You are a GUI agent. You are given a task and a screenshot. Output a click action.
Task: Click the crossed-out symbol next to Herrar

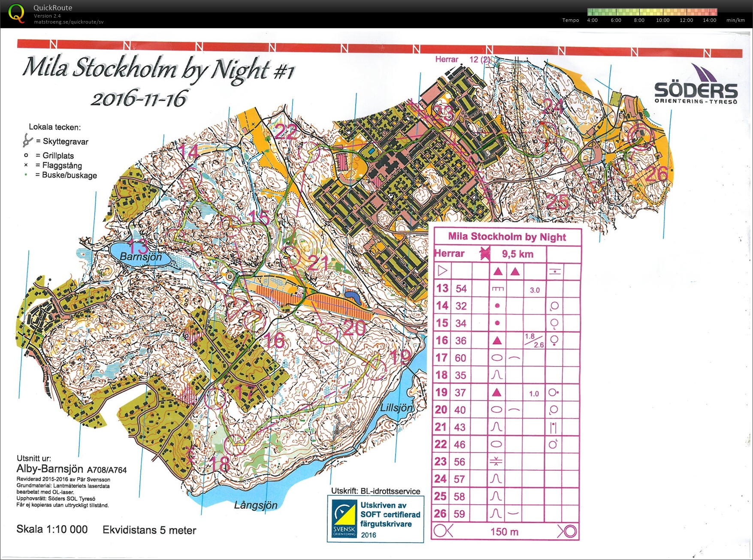click(x=485, y=253)
